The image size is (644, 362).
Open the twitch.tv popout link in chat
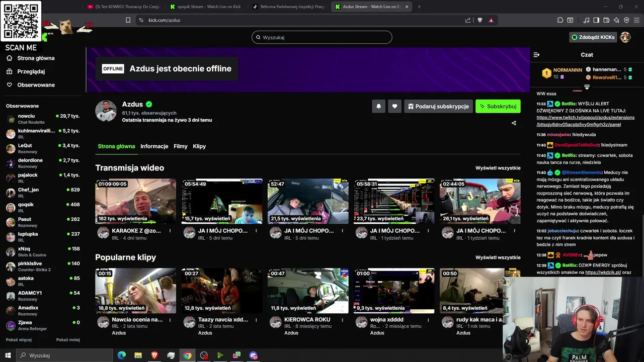point(586,121)
